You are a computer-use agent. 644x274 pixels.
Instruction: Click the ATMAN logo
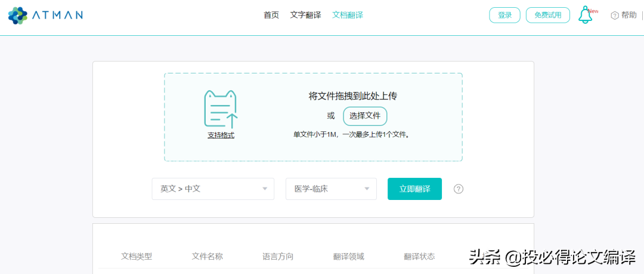click(x=45, y=16)
